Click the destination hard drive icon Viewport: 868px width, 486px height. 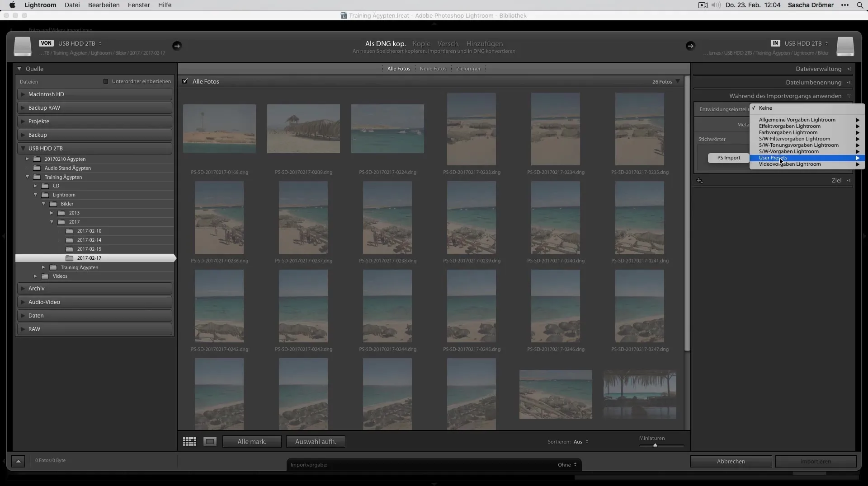tap(845, 47)
